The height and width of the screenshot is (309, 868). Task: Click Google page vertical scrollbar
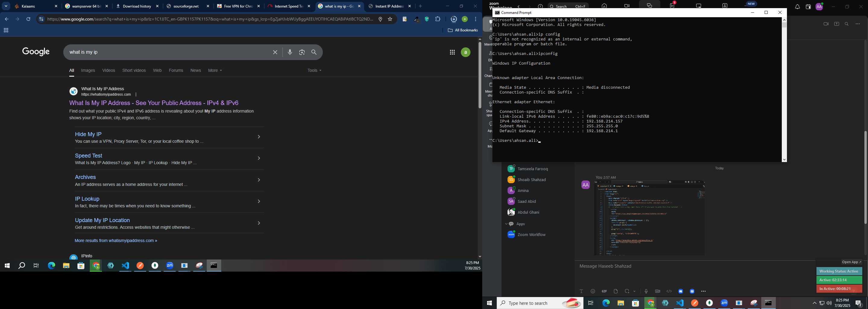(480, 75)
